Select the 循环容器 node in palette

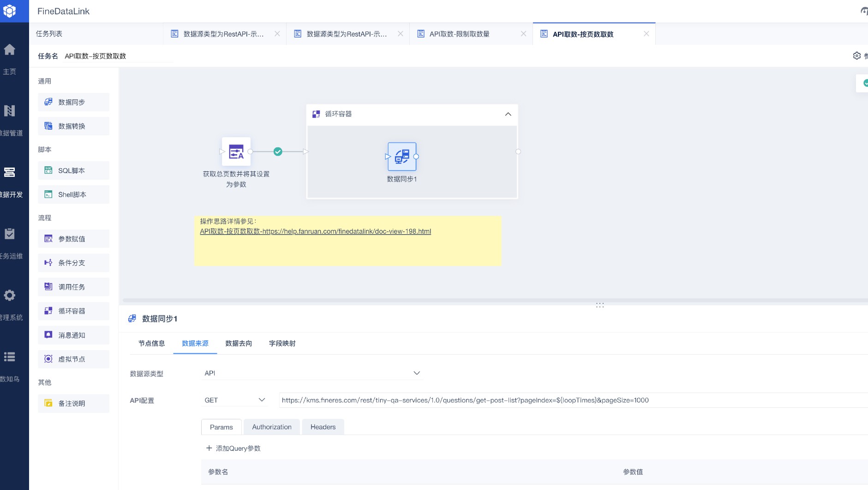click(74, 311)
